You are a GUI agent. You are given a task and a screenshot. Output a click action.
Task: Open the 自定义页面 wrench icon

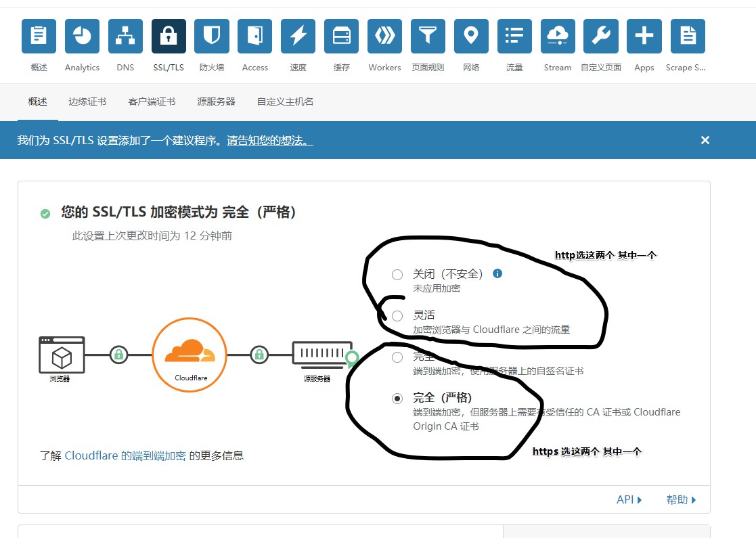coord(601,36)
